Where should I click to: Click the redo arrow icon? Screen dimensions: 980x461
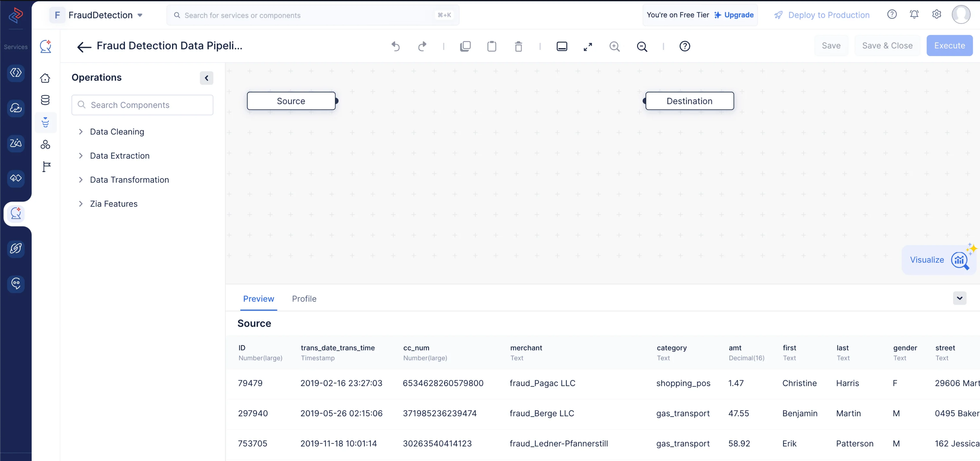tap(422, 46)
